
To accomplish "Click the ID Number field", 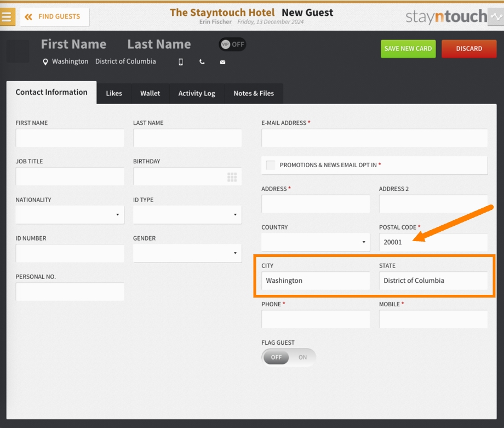I will tap(70, 253).
